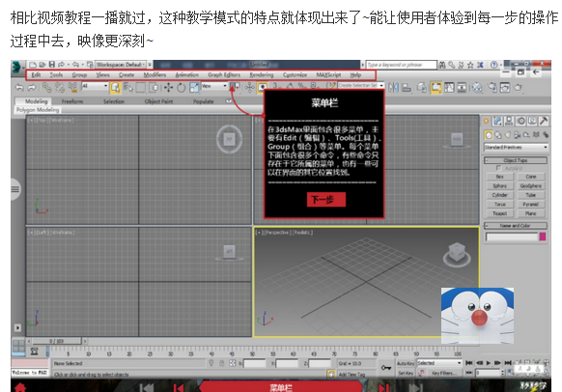Open the Workspace: Default dropdown
The height and width of the screenshot is (392, 562).
[121, 65]
